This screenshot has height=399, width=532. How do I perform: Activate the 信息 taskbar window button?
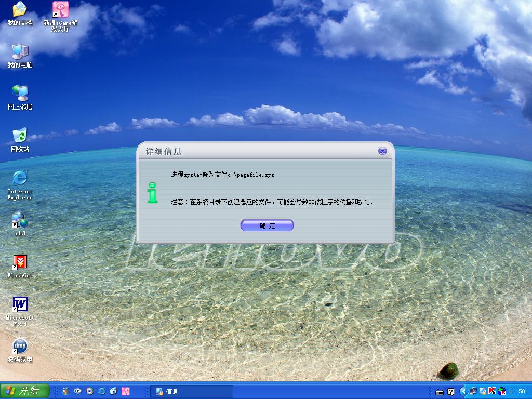(x=192, y=392)
